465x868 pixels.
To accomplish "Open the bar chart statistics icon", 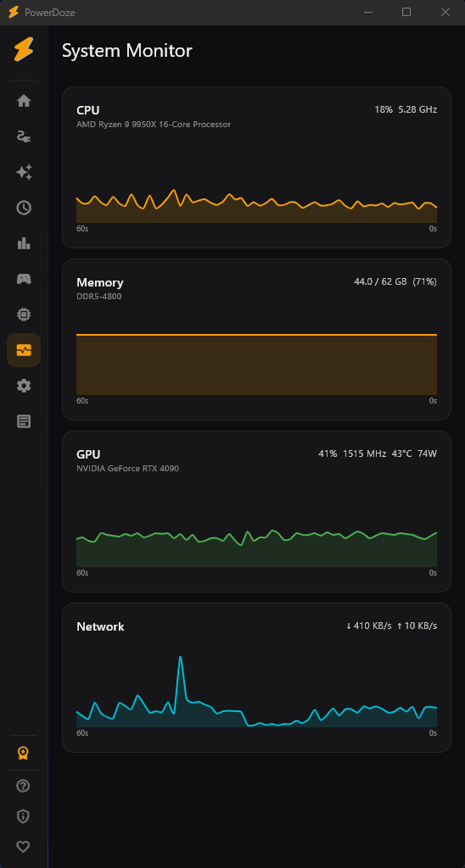I will click(x=24, y=243).
